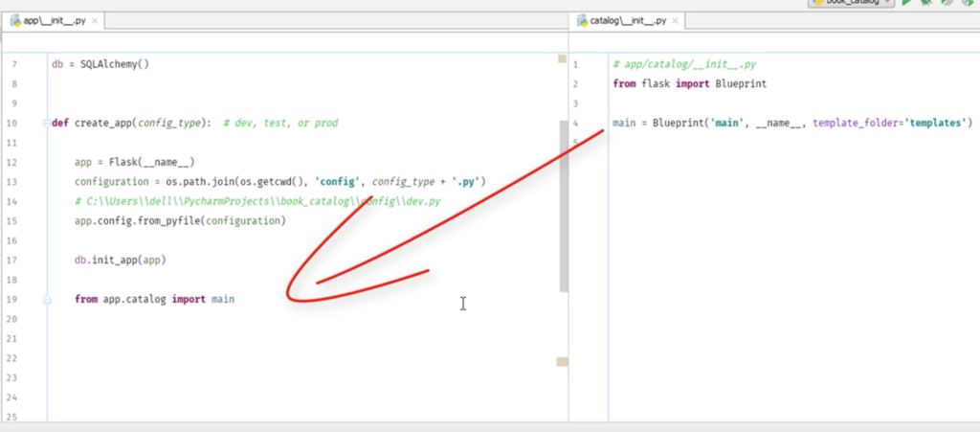Click line number 7 in the left gutter

[14, 64]
